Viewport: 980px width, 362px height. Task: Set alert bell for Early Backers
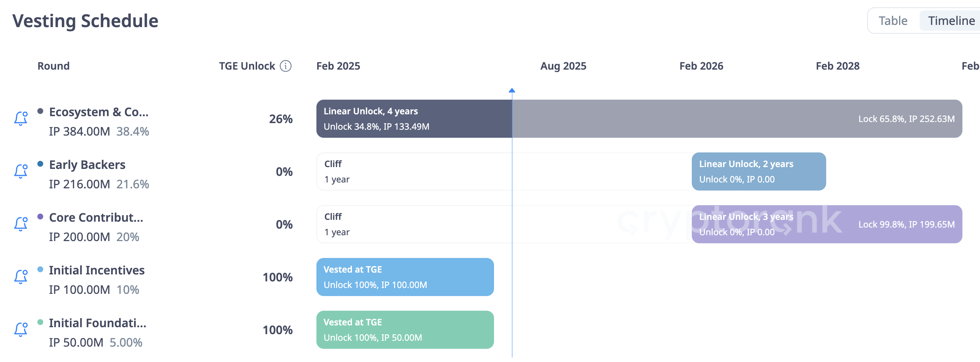point(21,171)
